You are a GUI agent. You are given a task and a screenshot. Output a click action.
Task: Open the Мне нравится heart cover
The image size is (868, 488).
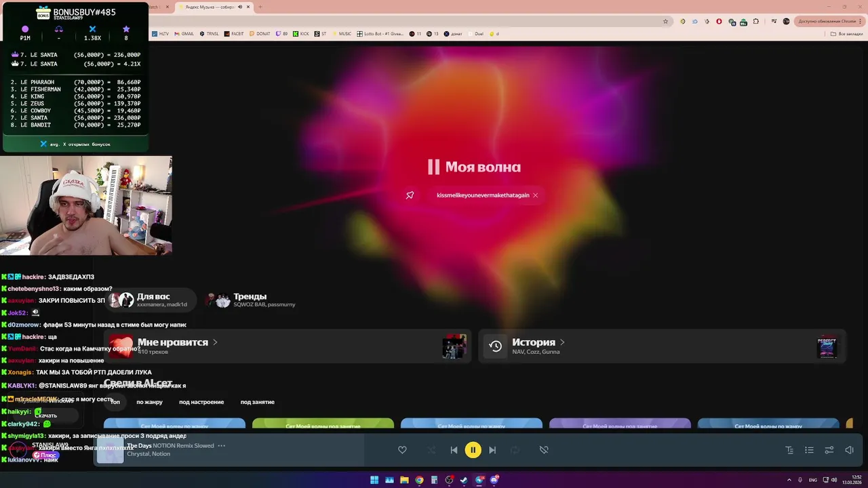121,346
